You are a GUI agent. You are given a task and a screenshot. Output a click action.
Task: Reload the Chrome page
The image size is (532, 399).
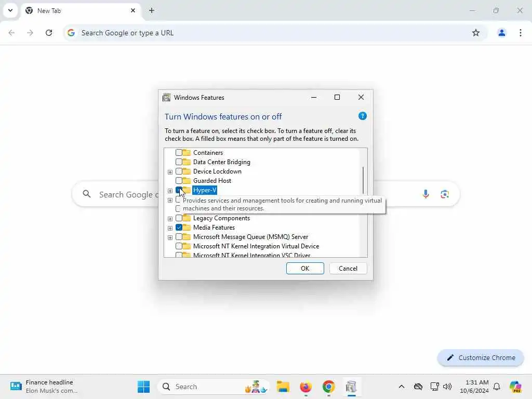tap(49, 33)
